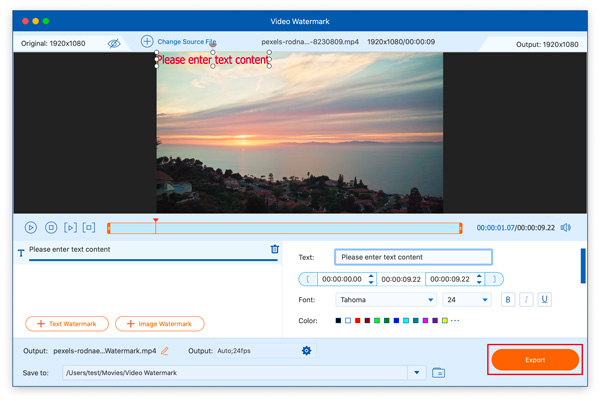Click the Play button
The height and width of the screenshot is (401, 600).
(31, 228)
